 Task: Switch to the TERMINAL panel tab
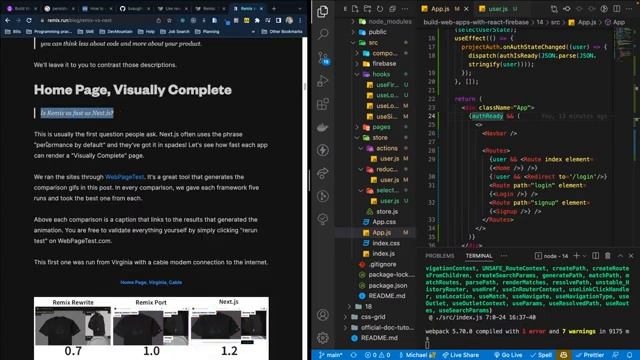pyautogui.click(x=479, y=256)
